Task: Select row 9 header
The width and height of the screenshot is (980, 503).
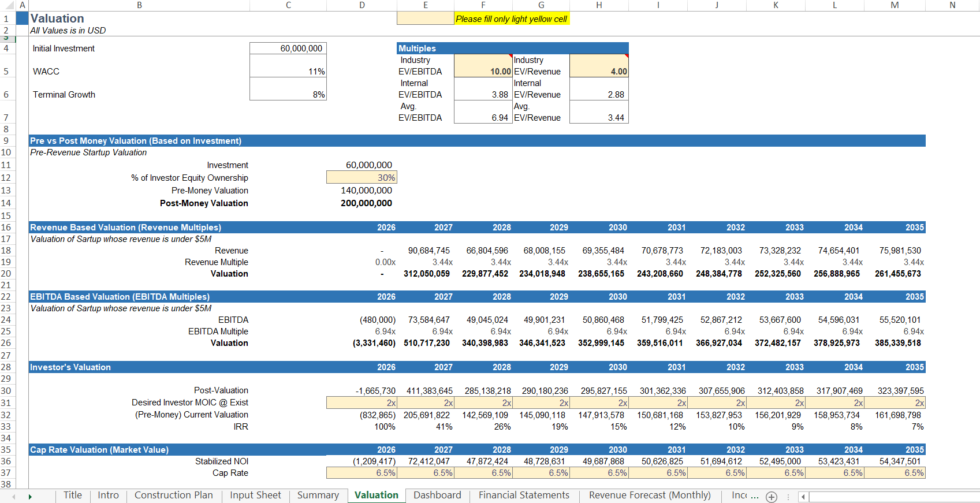Action: pos(6,141)
